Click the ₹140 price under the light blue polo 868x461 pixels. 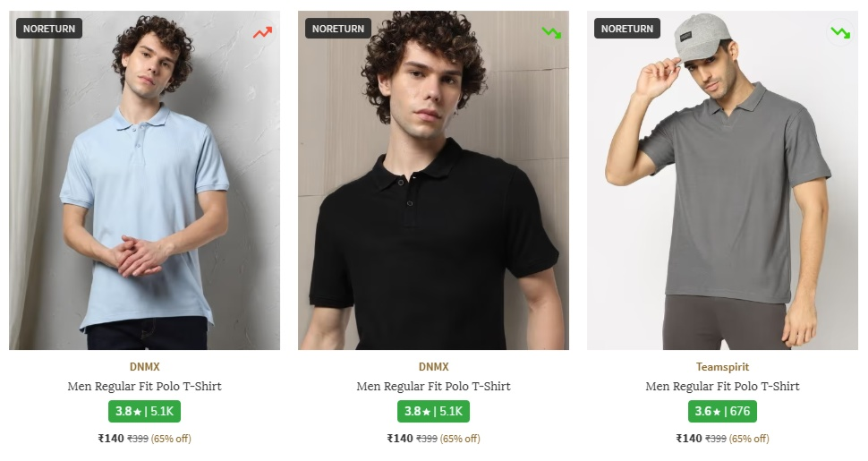click(x=111, y=439)
